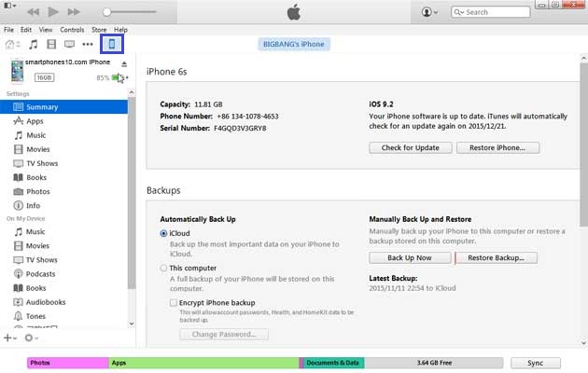Open the Store menu
The image size is (588, 373).
pos(99,30)
